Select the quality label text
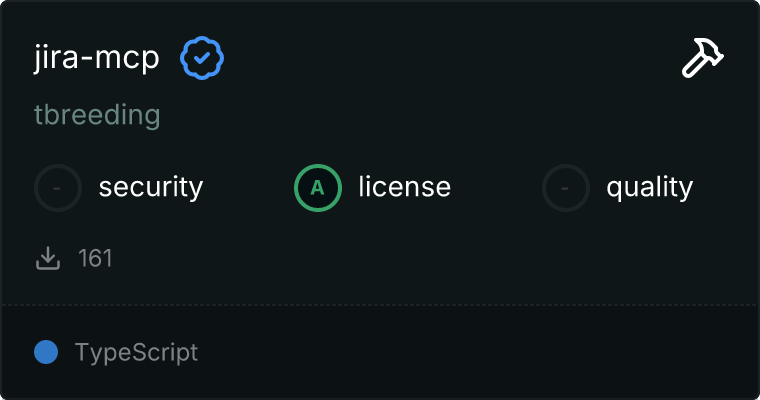 click(649, 187)
